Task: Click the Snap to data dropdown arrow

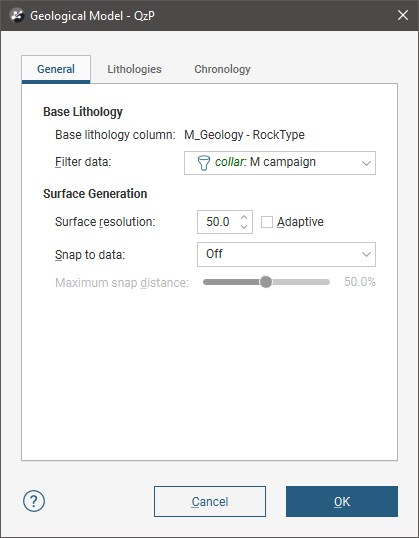Action: [366, 255]
